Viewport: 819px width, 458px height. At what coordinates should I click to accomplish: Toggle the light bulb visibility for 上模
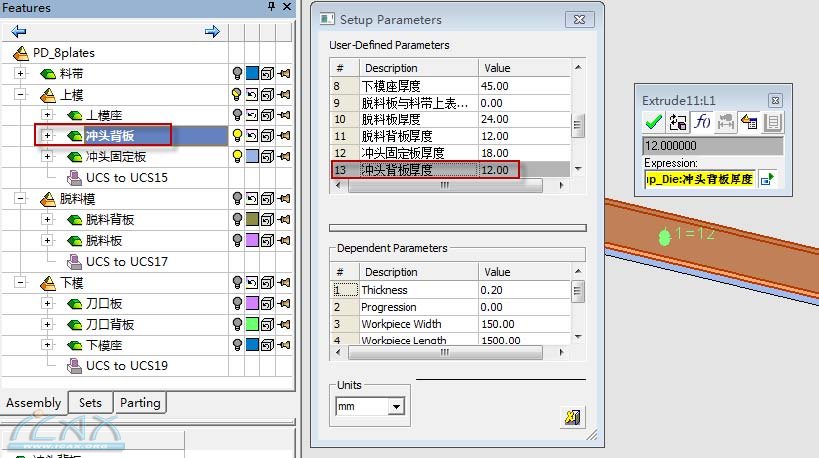pos(237,95)
